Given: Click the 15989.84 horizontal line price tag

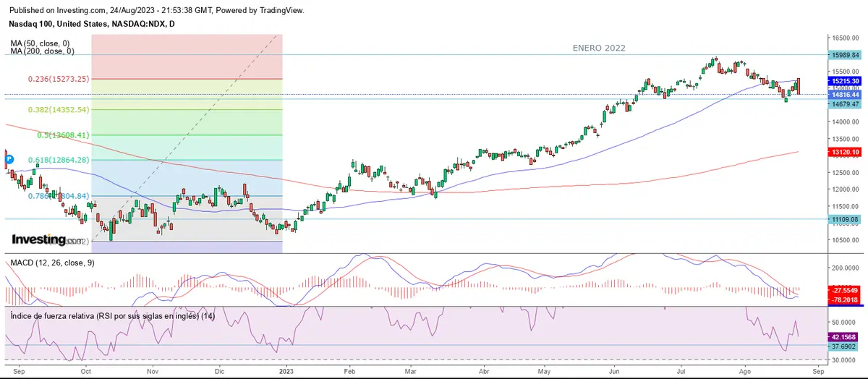Looking at the screenshot, I should pyautogui.click(x=845, y=55).
